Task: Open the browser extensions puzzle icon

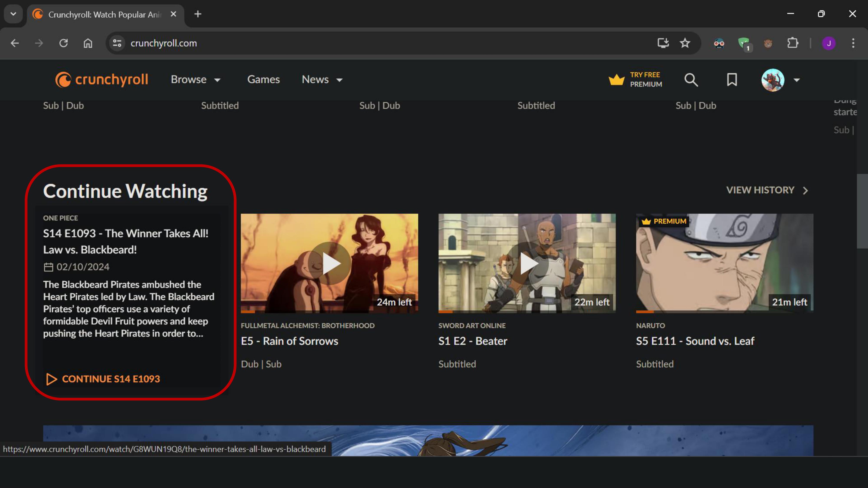Action: [792, 43]
